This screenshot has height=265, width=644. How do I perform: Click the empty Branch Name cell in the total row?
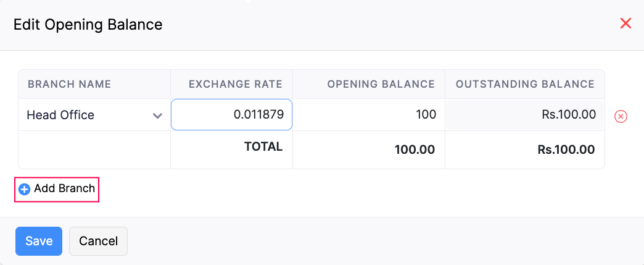(x=94, y=149)
